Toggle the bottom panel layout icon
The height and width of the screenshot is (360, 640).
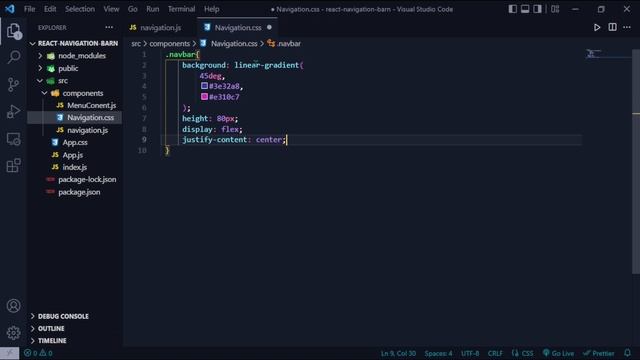(x=525, y=9)
